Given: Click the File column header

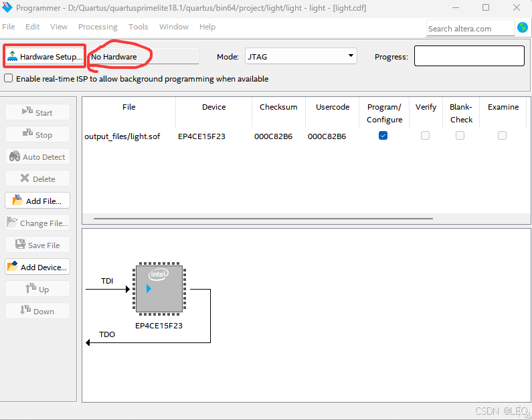Looking at the screenshot, I should (x=129, y=113).
